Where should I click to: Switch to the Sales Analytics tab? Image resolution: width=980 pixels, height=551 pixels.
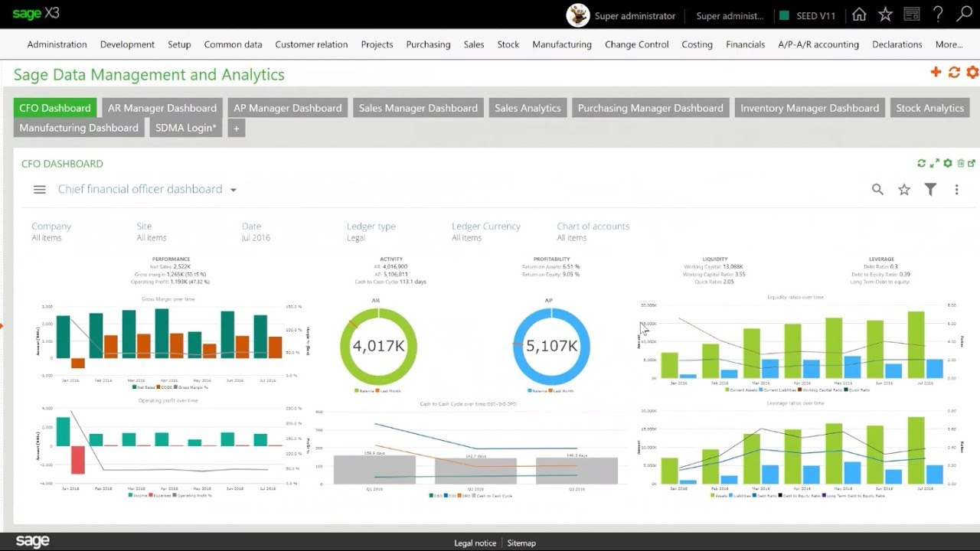(x=528, y=108)
